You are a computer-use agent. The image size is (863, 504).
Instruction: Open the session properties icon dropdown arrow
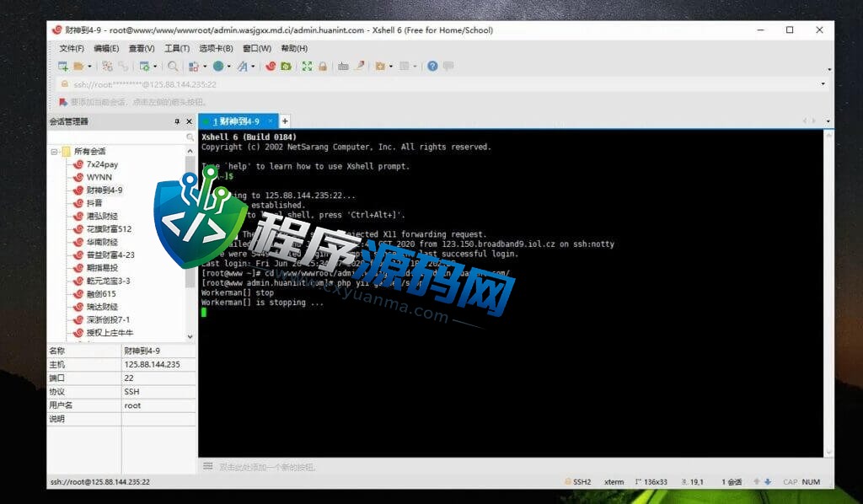pyautogui.click(x=155, y=66)
